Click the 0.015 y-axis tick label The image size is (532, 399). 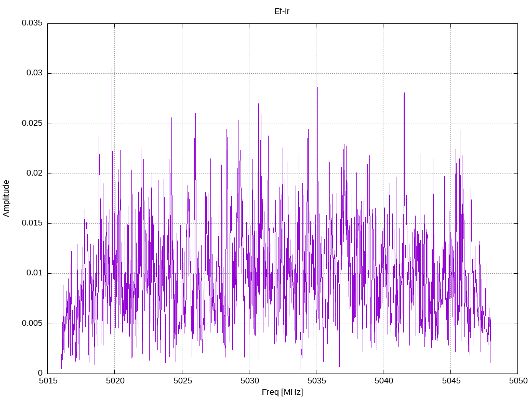click(x=32, y=223)
